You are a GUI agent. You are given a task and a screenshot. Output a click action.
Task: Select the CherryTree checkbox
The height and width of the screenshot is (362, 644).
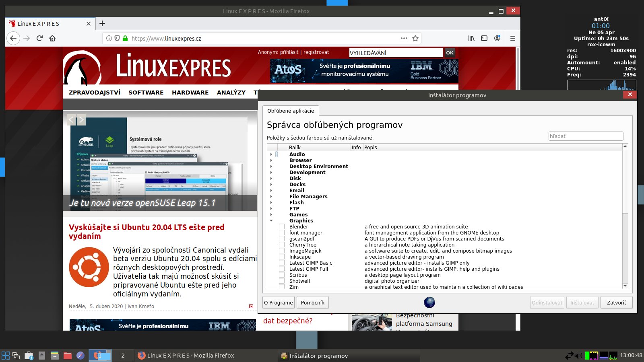coord(282,245)
